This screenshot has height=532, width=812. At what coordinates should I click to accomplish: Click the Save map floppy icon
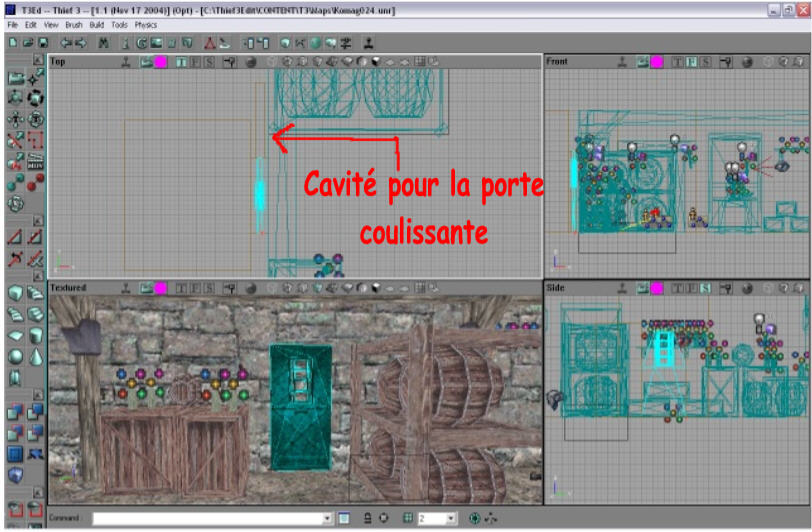[x=43, y=43]
